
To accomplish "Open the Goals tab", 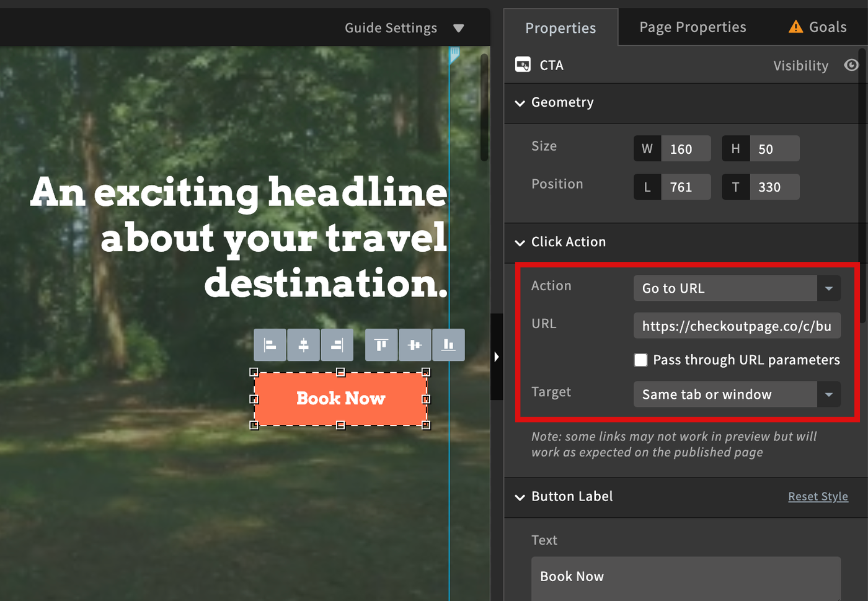I will pos(817,27).
